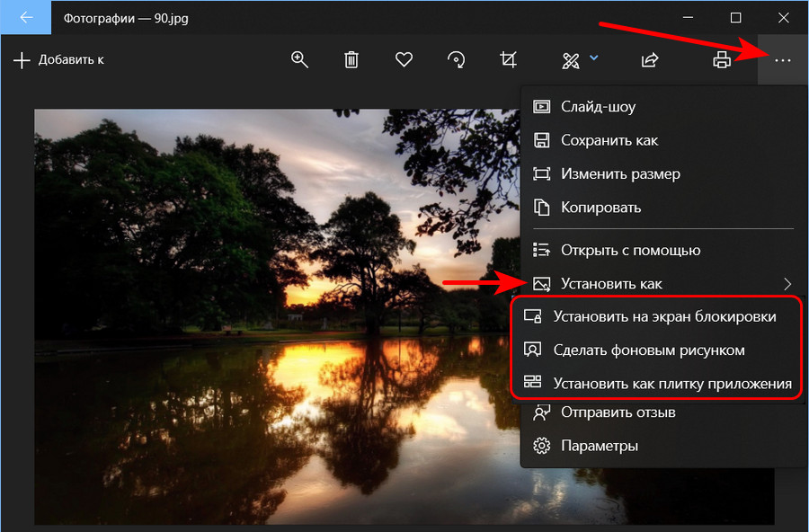Choose 'Слайд-шоу' from the menu
Screen dimensions: 809x532
point(598,107)
